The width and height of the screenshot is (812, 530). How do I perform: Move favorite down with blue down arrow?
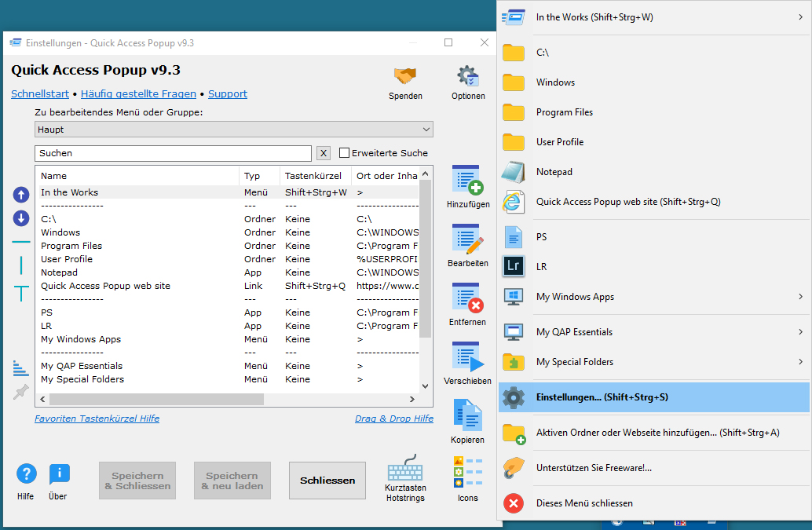click(x=20, y=218)
